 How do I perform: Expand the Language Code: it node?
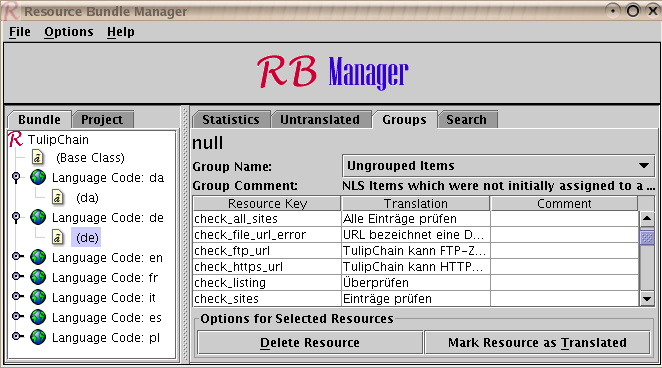(x=17, y=296)
